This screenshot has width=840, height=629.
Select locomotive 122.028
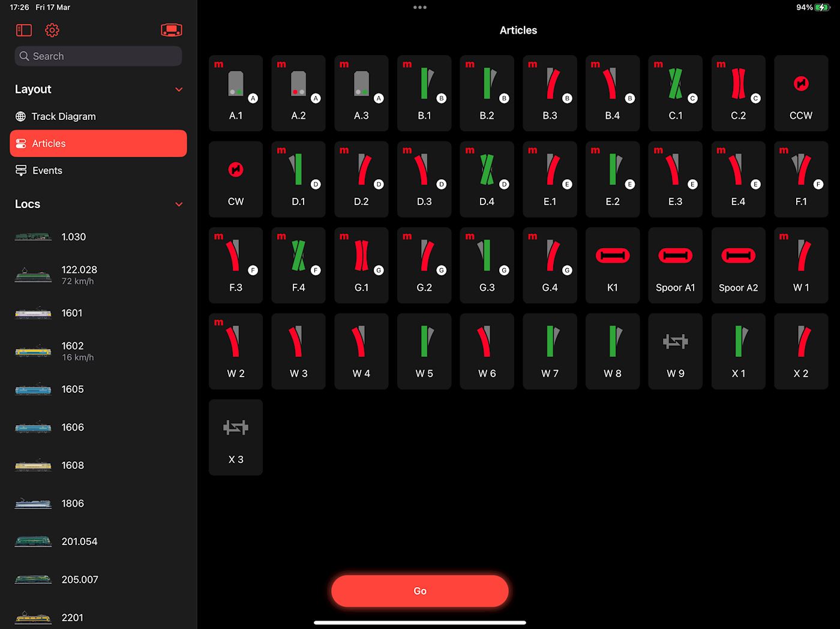point(98,275)
